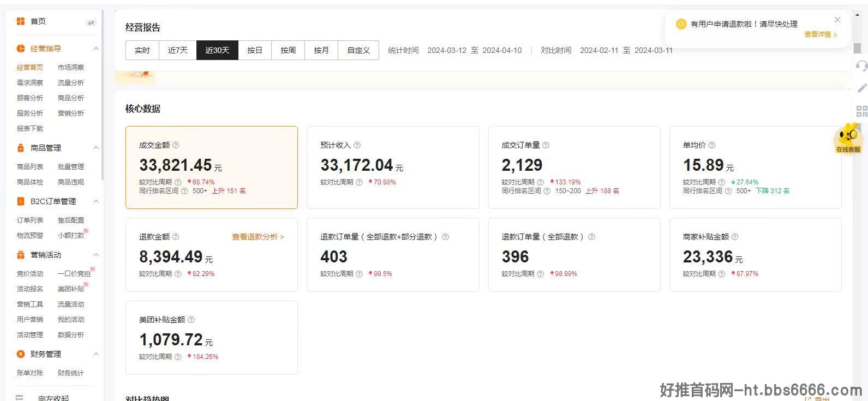Viewport: 868px width, 401px height.
Task: Click the pencil feedback icon on right edge
Action: [862, 88]
